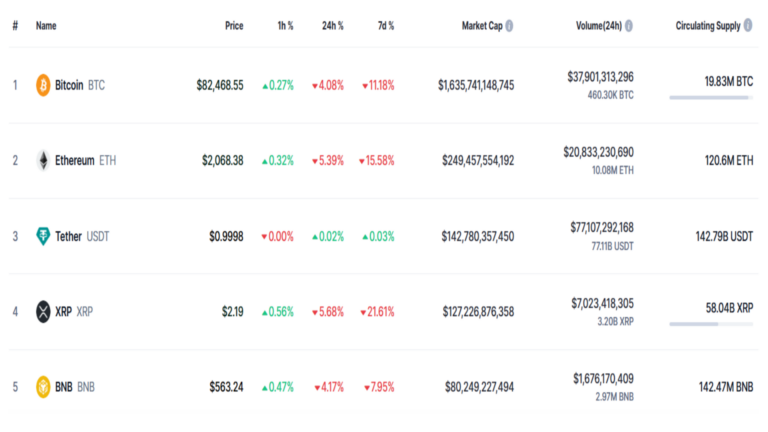768x432 pixels.
Task: Click XRP's circulating supply progress bar
Action: tap(710, 324)
